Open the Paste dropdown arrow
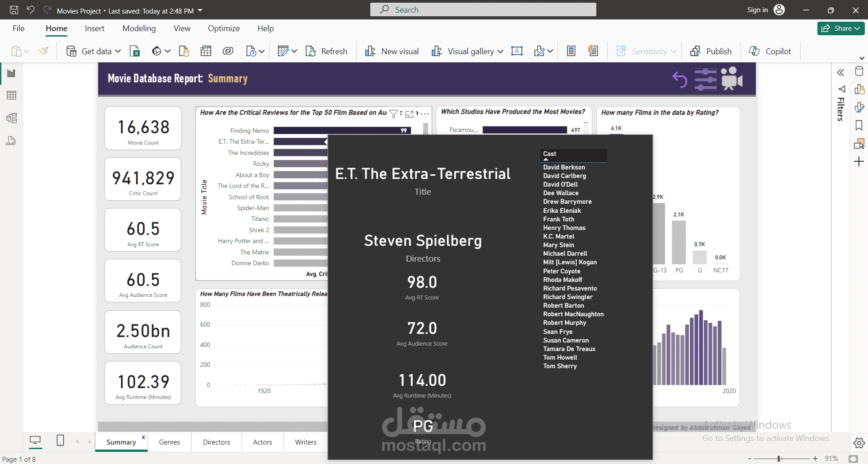Viewport: 868px width, 464px height. coord(27,52)
